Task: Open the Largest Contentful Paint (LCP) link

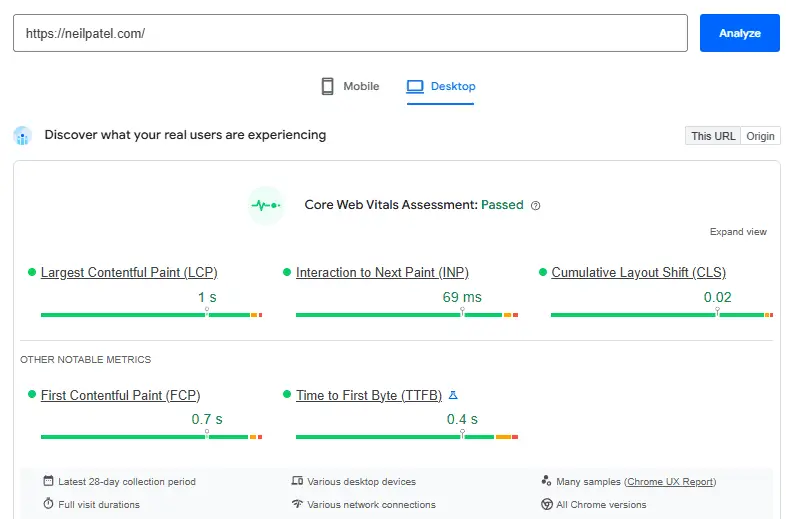Action: pyautogui.click(x=129, y=272)
